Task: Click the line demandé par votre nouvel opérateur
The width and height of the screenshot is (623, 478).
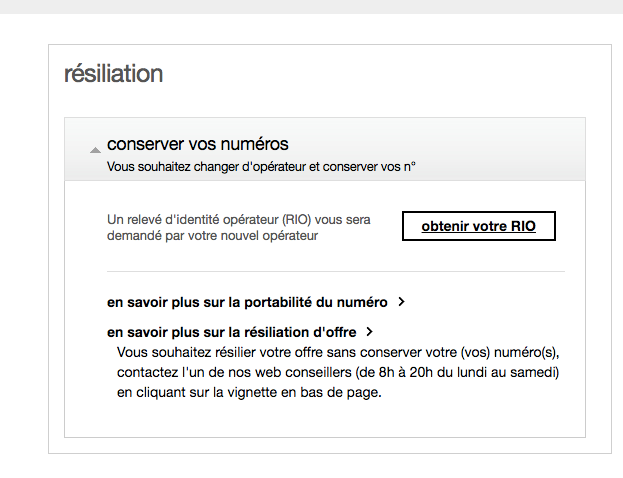Action: tap(212, 236)
